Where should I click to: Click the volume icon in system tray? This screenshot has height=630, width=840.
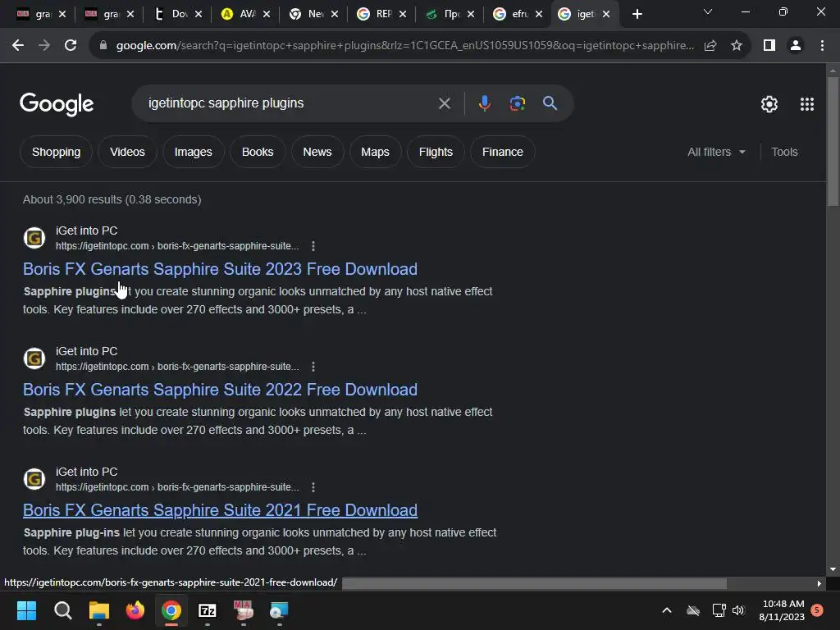pos(738,610)
